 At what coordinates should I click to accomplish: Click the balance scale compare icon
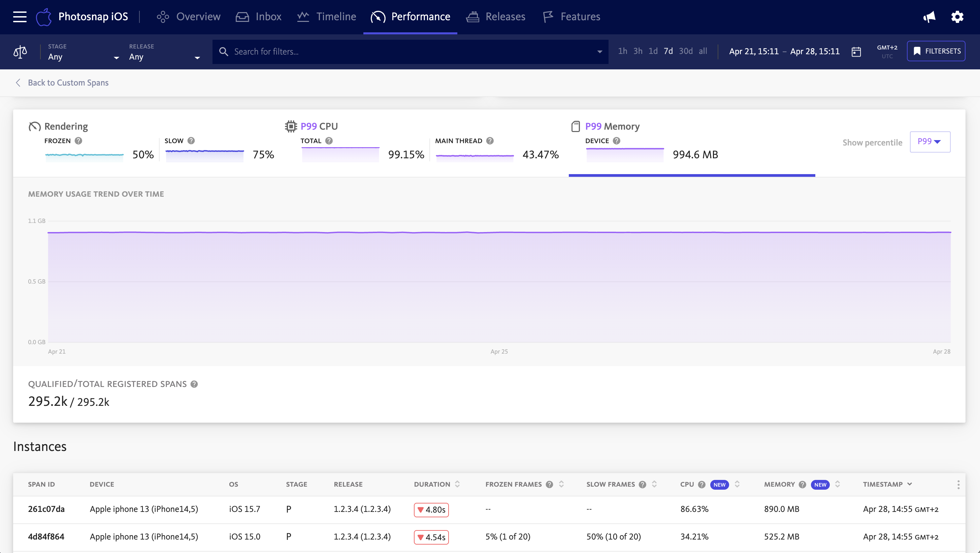(x=20, y=52)
